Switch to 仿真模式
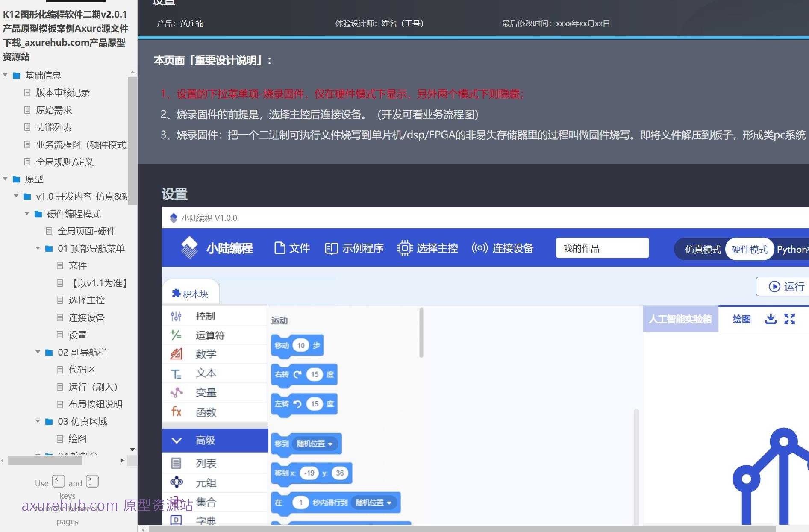 [x=702, y=249]
